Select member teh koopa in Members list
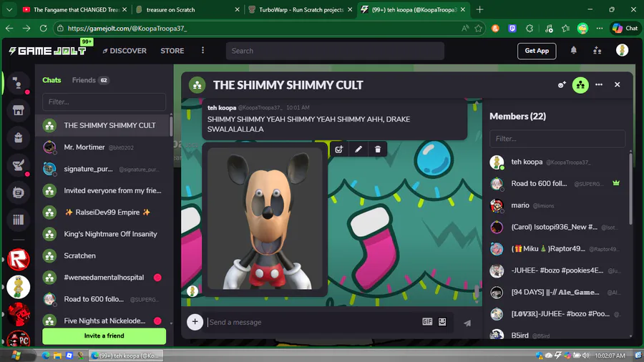Image resolution: width=644 pixels, height=362 pixels. coord(557,162)
